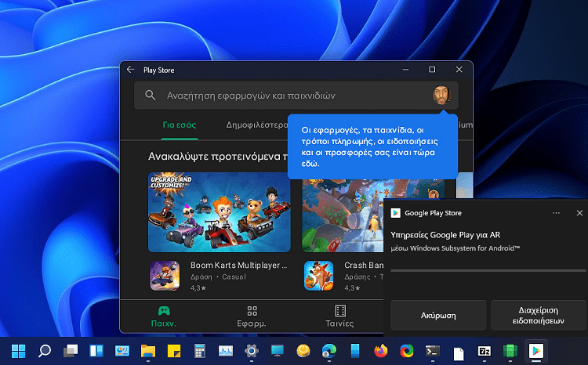
Task: Click the Google Play Store notification logo
Action: coord(395,213)
